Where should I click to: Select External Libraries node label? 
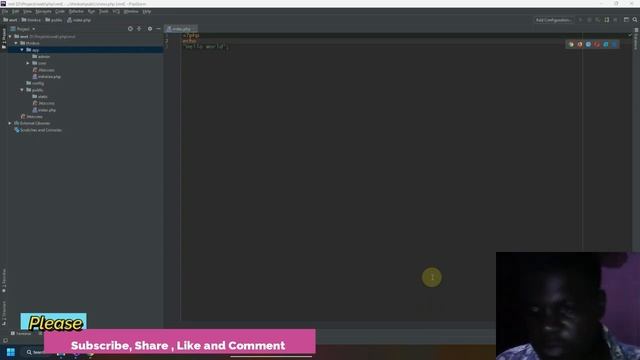tap(35, 123)
